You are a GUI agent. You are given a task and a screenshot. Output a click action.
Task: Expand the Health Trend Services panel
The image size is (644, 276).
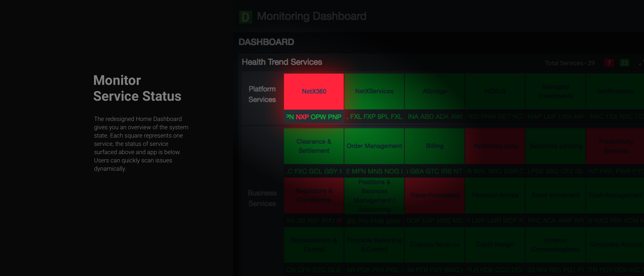pyautogui.click(x=641, y=63)
